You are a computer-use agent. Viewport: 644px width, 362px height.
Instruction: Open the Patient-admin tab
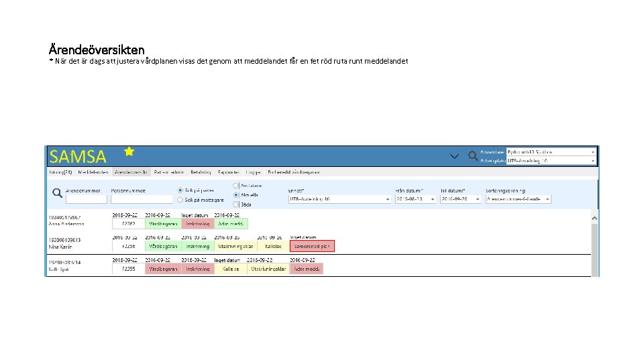[169, 172]
